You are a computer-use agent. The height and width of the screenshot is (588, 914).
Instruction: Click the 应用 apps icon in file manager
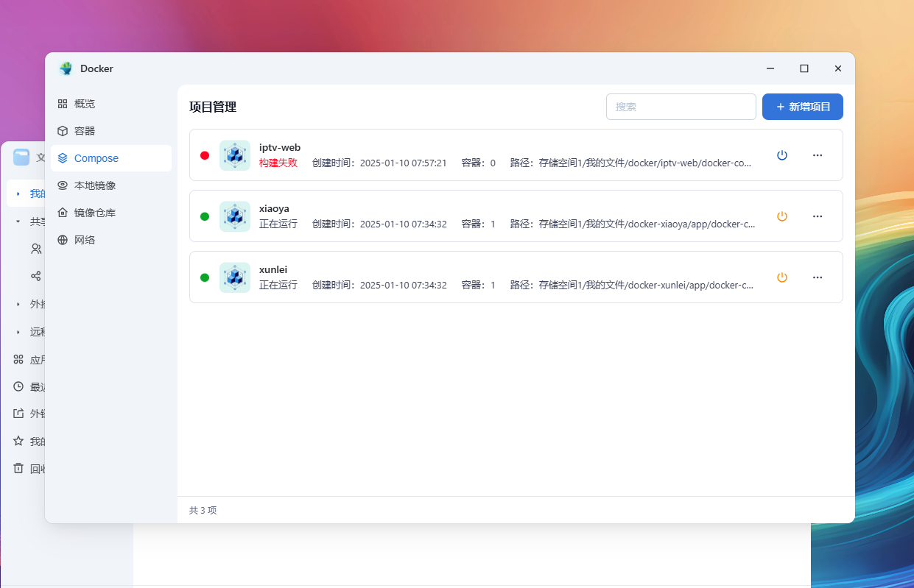[18, 359]
